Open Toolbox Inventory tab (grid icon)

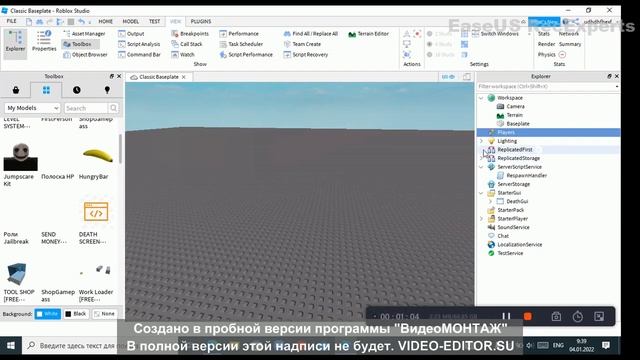coord(46,90)
